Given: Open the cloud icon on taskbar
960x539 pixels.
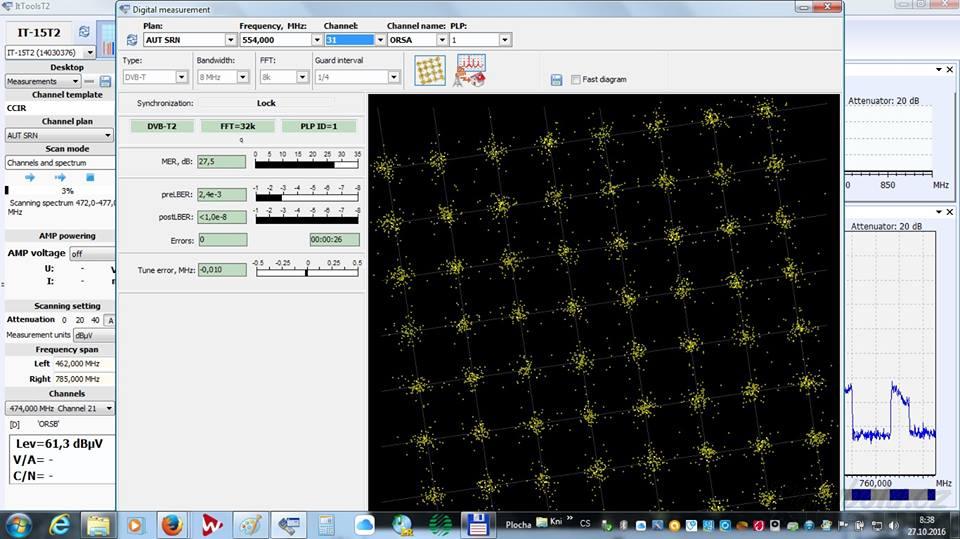Looking at the screenshot, I should click(x=364, y=526).
